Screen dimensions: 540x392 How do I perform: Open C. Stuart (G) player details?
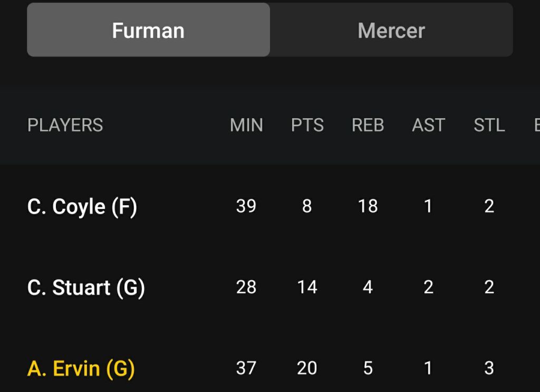tap(86, 288)
